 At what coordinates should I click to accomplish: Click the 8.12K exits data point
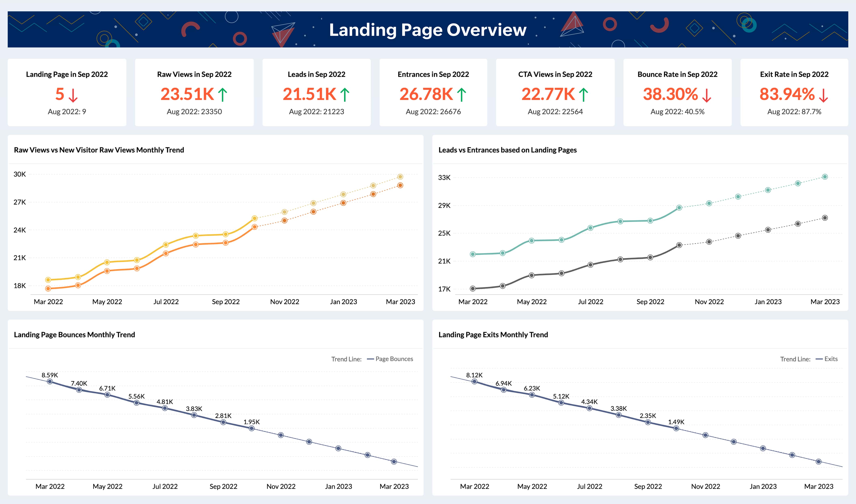point(474,382)
